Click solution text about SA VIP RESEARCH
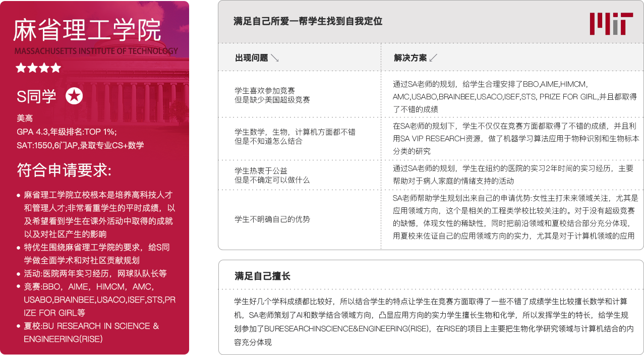The image size is (644, 355). (516, 138)
